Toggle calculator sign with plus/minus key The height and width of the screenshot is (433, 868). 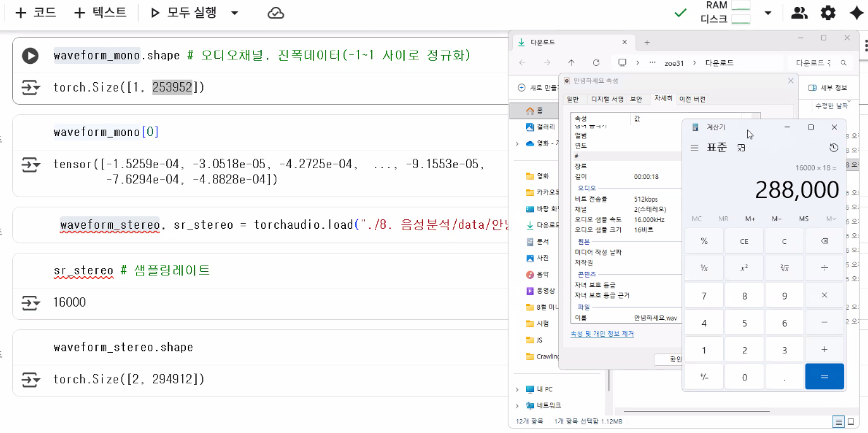[x=704, y=377]
